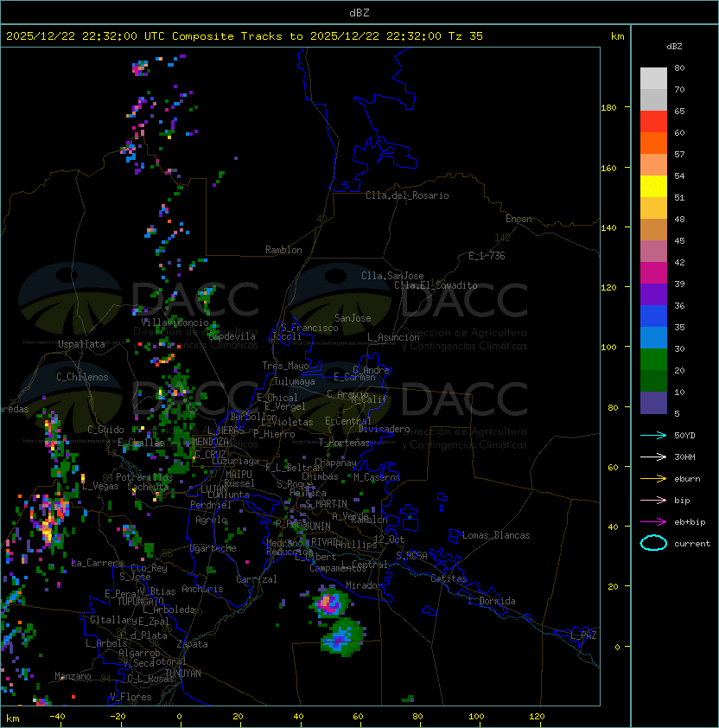Select the 'La_Carrera' label
Screen dimensions: 719x728
(x=98, y=563)
